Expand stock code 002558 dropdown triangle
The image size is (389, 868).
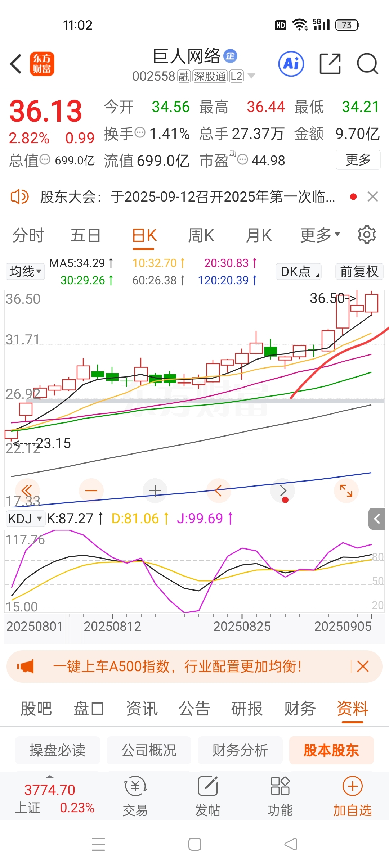251,76
